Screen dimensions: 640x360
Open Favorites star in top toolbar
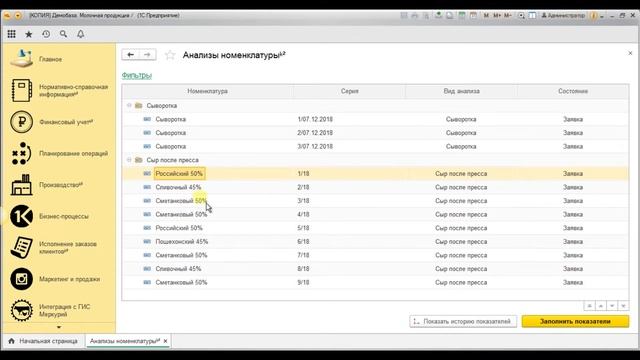click(x=29, y=34)
